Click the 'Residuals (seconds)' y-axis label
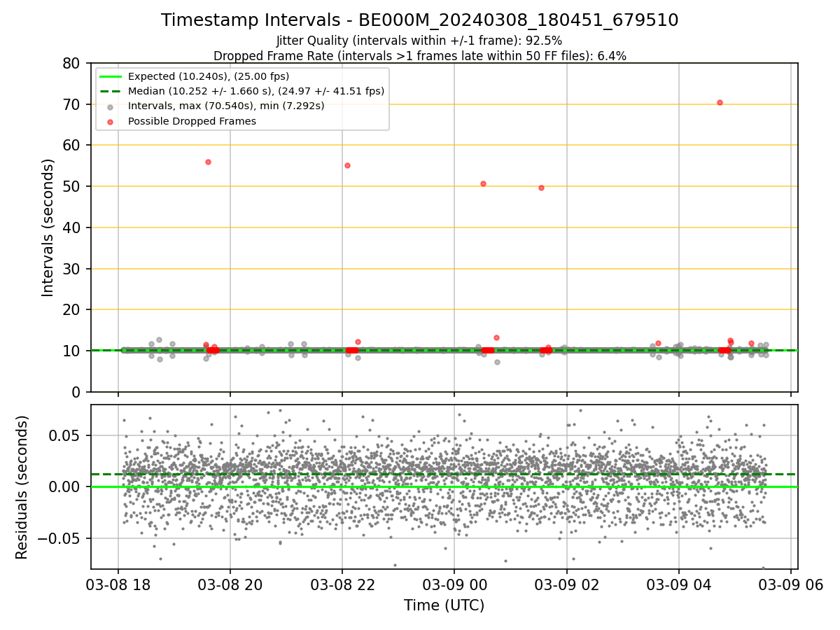The width and height of the screenshot is (840, 630). (x=22, y=487)
